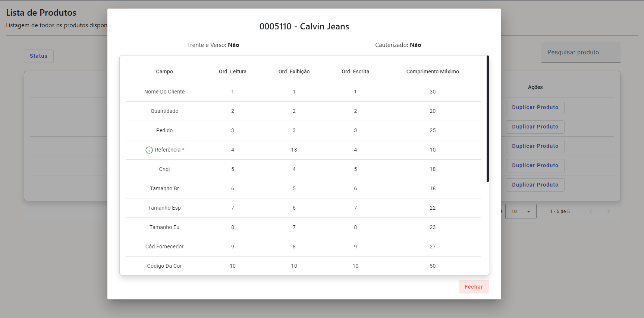Click the Comprimento Máximo column header
Image resolution: width=644 pixels, height=318 pixels.
[432, 72]
